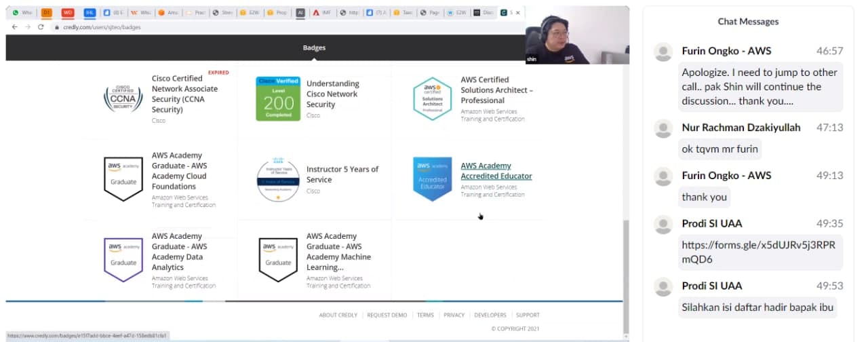The height and width of the screenshot is (342, 868).
Task: Open the forms.gle link in chat
Action: tap(759, 252)
